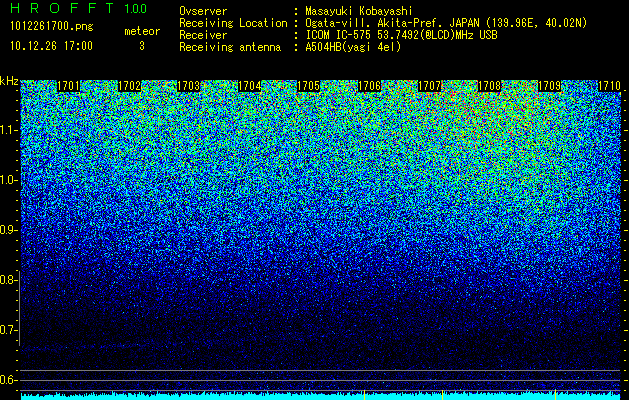Click the 1708 time marker label
The height and width of the screenshot is (400, 629).
tap(489, 86)
